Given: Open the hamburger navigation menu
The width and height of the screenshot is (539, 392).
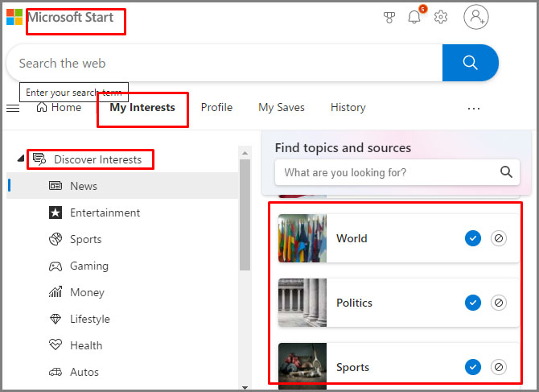Looking at the screenshot, I should pyautogui.click(x=13, y=109).
